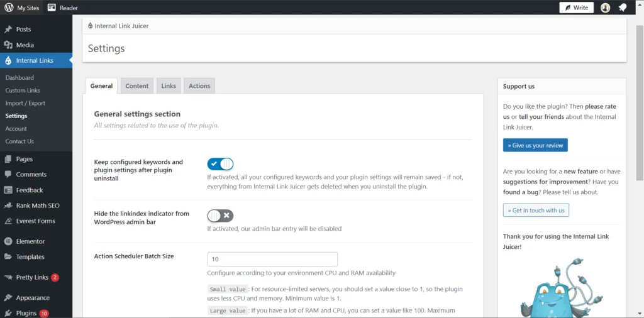Click the "Support us" panel heading
Viewport: 644px width, 318px height.
click(519, 87)
